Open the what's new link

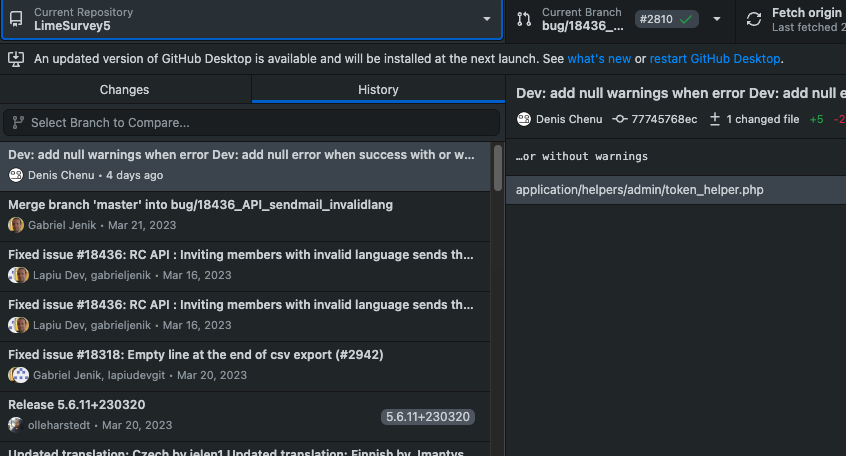tap(599, 59)
